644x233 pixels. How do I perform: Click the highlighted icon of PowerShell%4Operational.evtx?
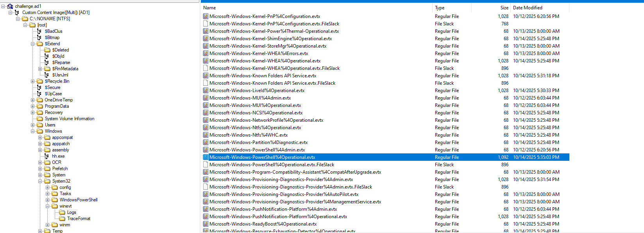click(x=206, y=157)
